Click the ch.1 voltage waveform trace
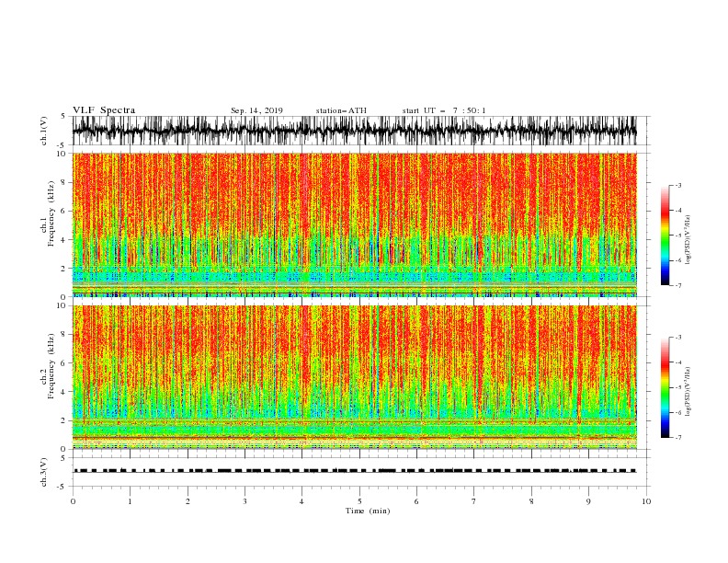The width and height of the screenshot is (728, 563). (354, 131)
